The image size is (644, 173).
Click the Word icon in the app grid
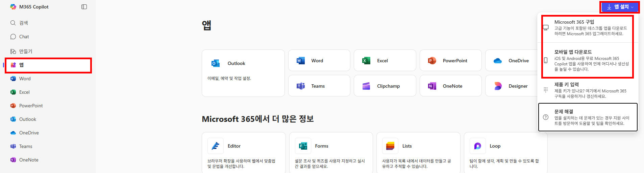tap(300, 61)
